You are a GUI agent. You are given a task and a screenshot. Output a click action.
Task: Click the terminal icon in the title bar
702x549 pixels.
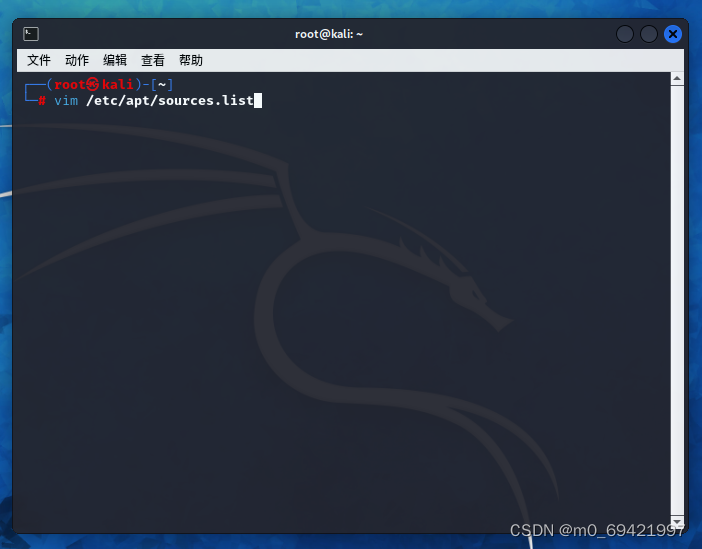[x=31, y=34]
